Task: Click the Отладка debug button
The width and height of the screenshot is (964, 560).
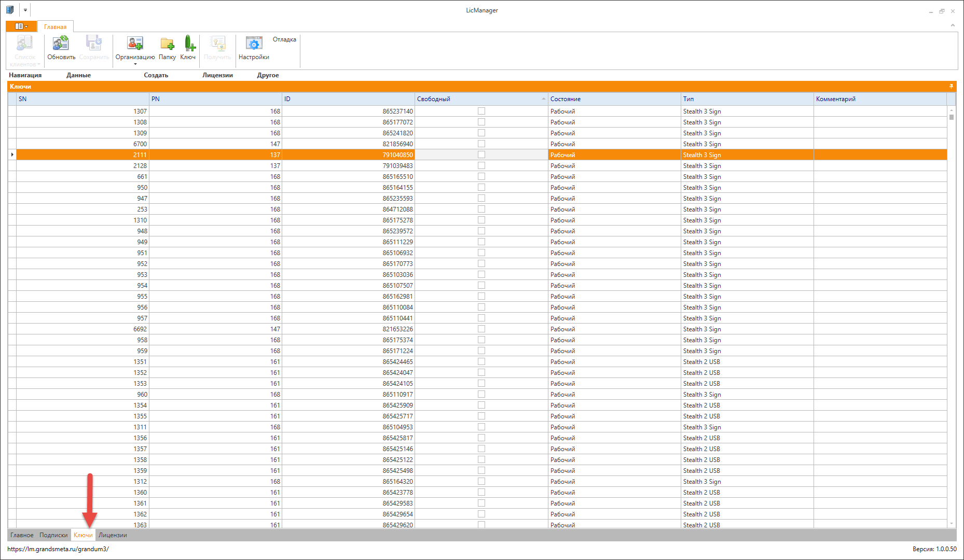Action: [284, 39]
